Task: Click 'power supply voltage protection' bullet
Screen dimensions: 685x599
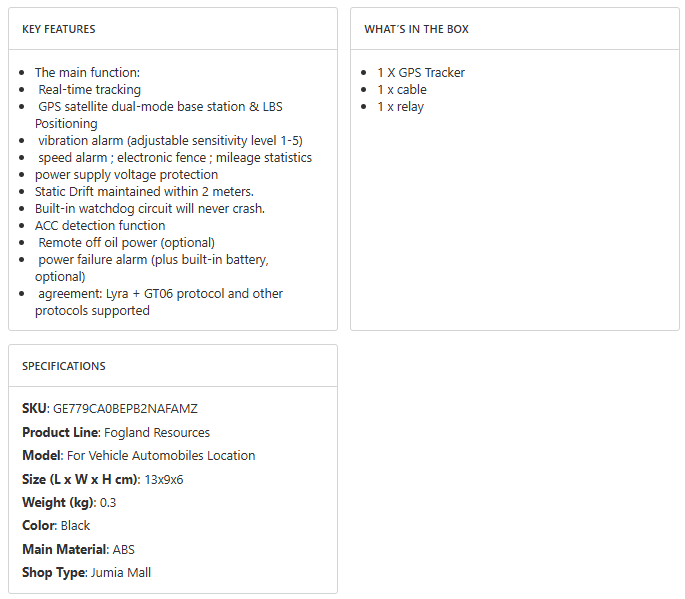Action: pos(126,175)
